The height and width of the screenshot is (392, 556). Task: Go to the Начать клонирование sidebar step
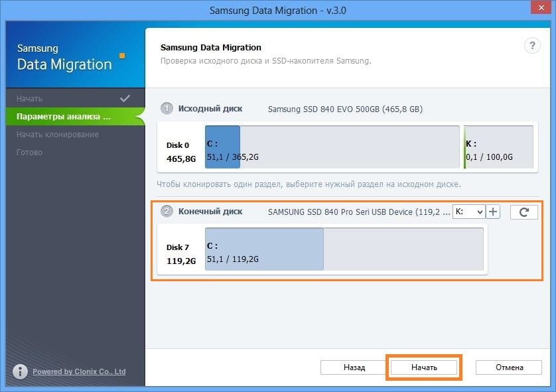tap(58, 135)
